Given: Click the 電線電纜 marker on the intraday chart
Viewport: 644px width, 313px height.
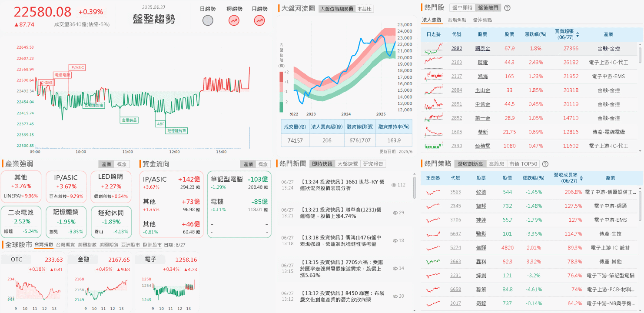Looking at the screenshot, I should coord(62,75).
